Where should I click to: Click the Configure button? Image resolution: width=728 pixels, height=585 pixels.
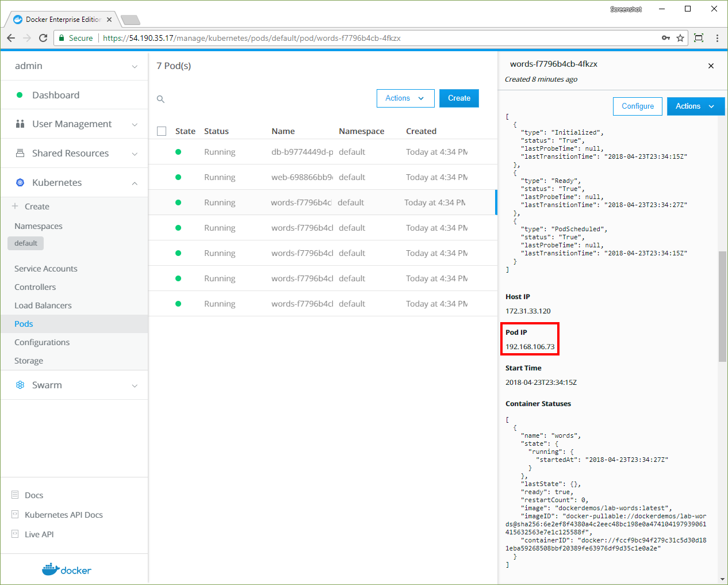point(637,106)
